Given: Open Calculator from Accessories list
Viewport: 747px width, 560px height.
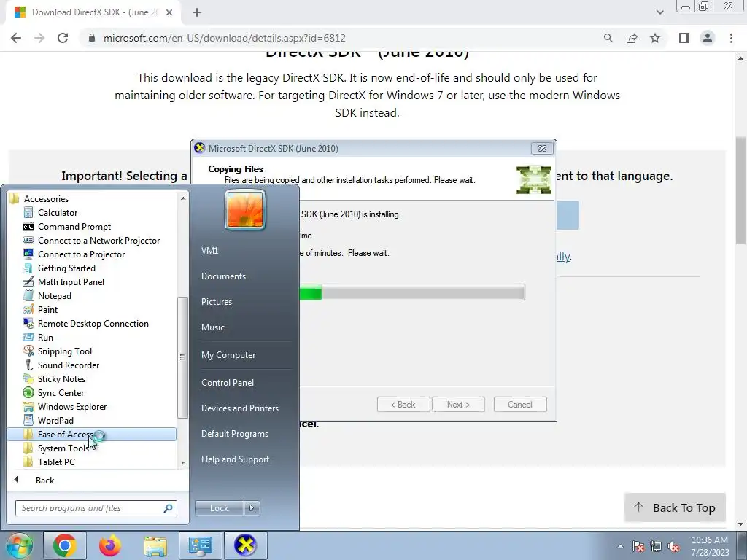Looking at the screenshot, I should 57,213.
